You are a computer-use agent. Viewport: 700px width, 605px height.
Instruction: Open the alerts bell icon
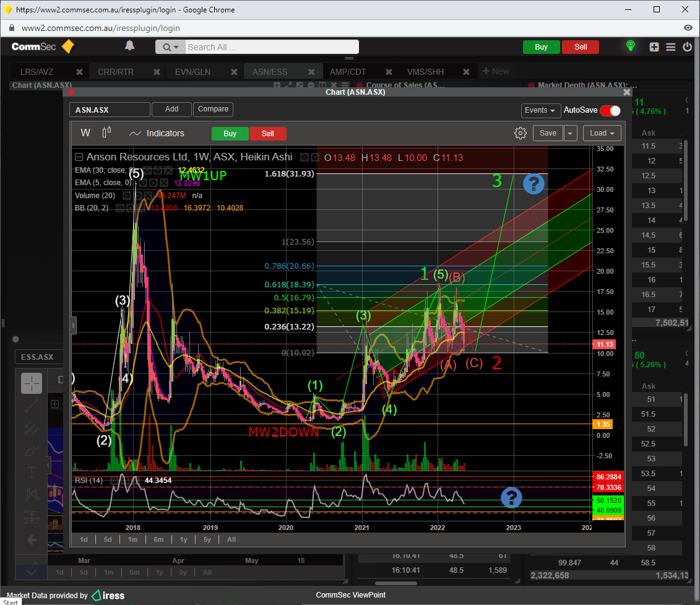129,46
